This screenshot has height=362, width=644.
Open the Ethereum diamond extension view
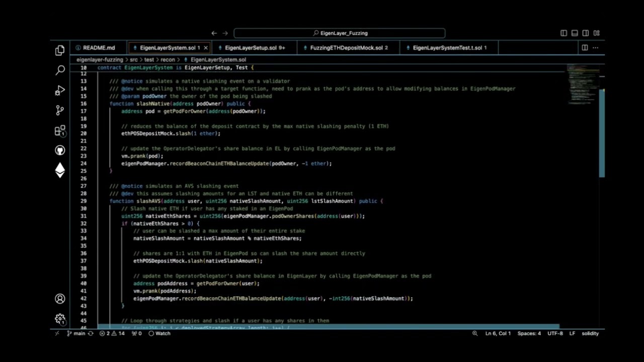[60, 170]
